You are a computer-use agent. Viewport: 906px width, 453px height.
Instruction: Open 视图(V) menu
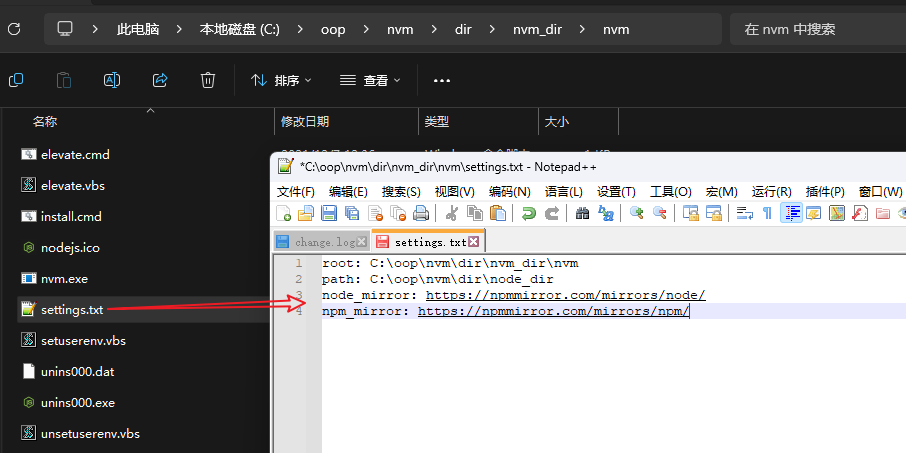click(x=455, y=192)
